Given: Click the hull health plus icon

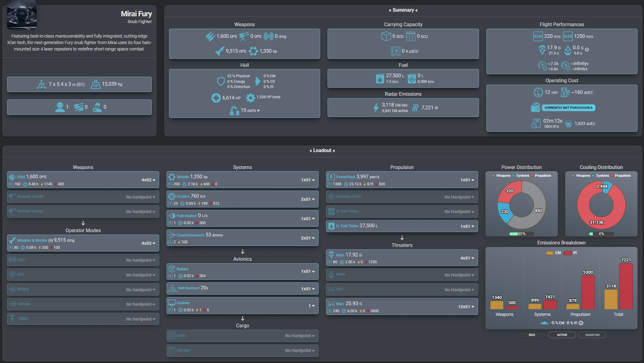Looking at the screenshot, I should pyautogui.click(x=216, y=98).
